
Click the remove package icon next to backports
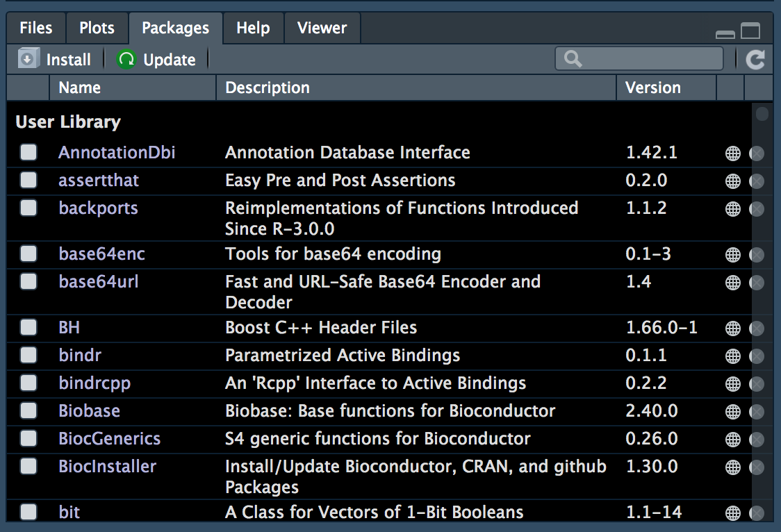click(x=757, y=209)
